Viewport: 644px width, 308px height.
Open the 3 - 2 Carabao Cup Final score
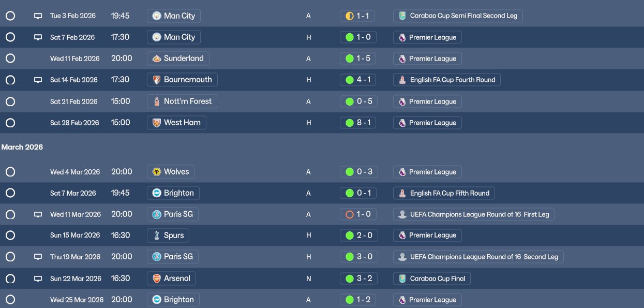click(x=363, y=278)
